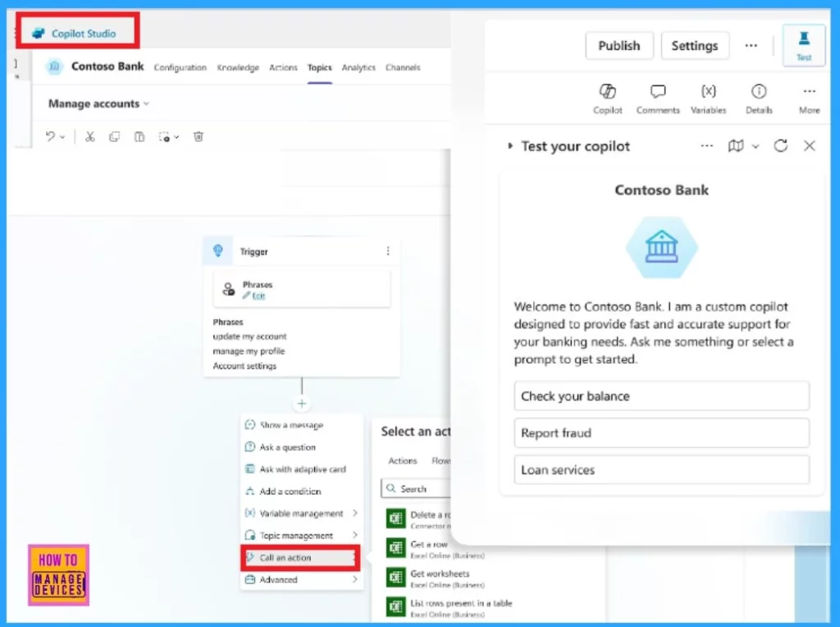This screenshot has height=627, width=840.
Task: Open the selection tool dropdown arrow
Action: (x=176, y=137)
